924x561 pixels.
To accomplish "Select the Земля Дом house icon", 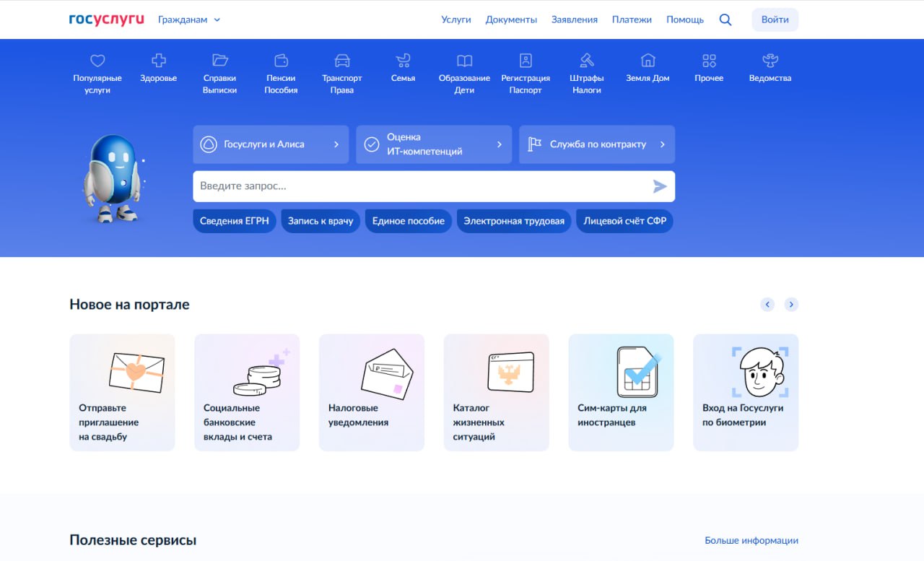I will click(648, 61).
